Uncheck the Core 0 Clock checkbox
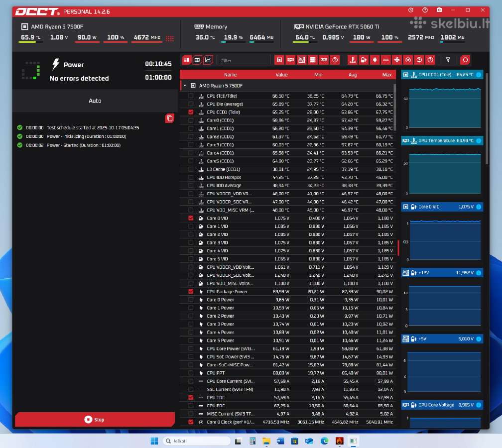 [x=191, y=422]
